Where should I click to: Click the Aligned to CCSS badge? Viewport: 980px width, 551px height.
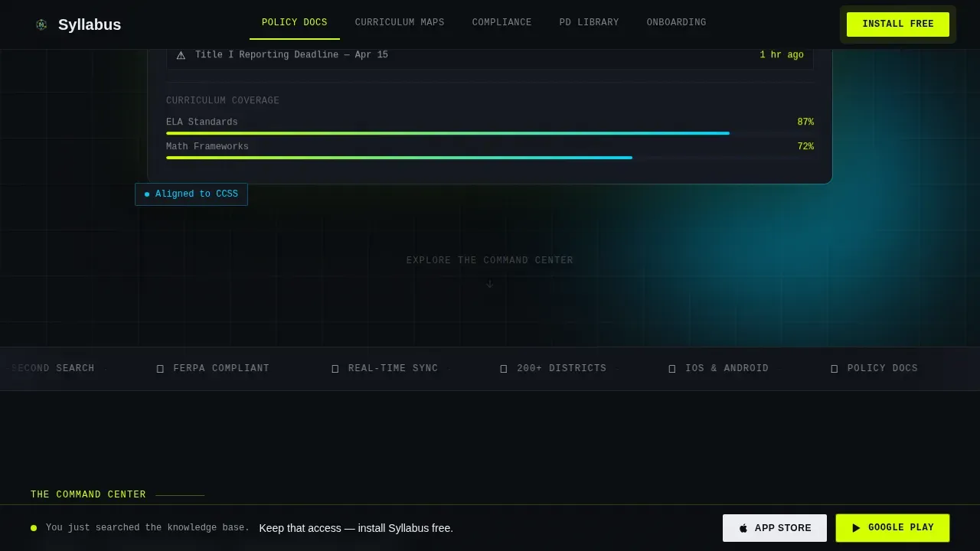coord(191,194)
